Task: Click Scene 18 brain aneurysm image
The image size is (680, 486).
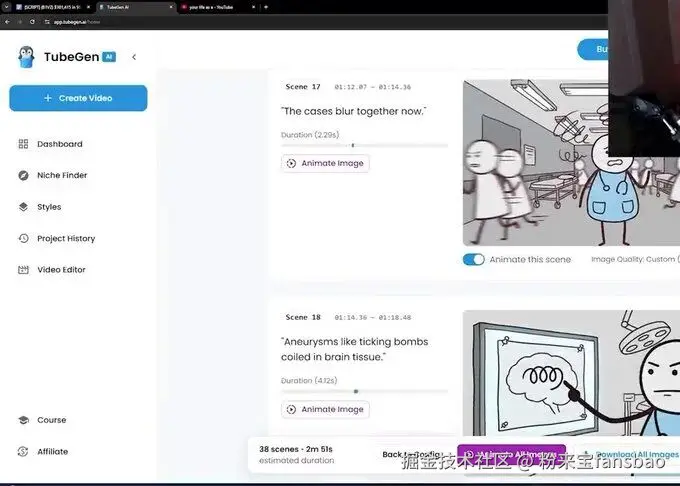Action: [571, 373]
